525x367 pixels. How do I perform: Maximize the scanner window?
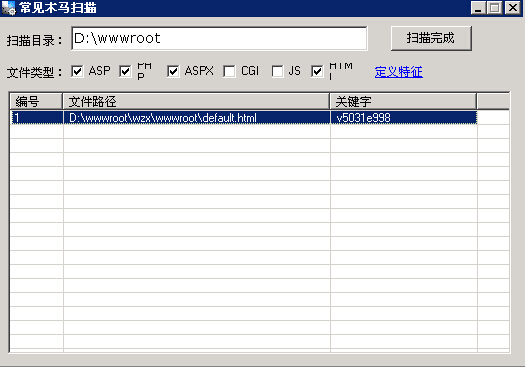pyautogui.click(x=495, y=8)
